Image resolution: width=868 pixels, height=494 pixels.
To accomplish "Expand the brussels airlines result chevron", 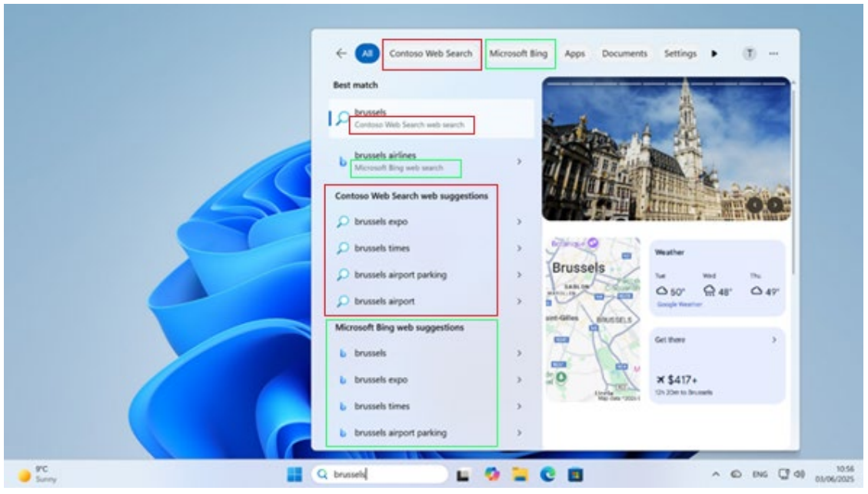I will [519, 161].
